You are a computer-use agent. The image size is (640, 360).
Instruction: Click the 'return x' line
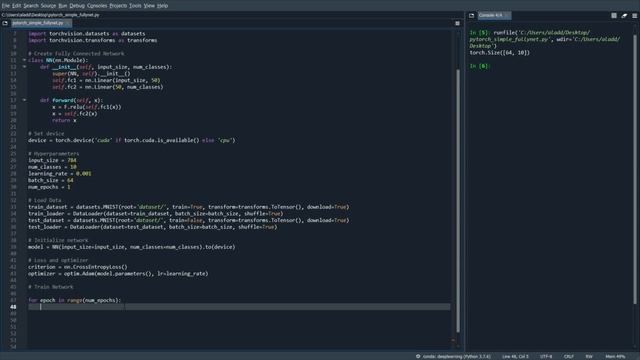point(64,120)
